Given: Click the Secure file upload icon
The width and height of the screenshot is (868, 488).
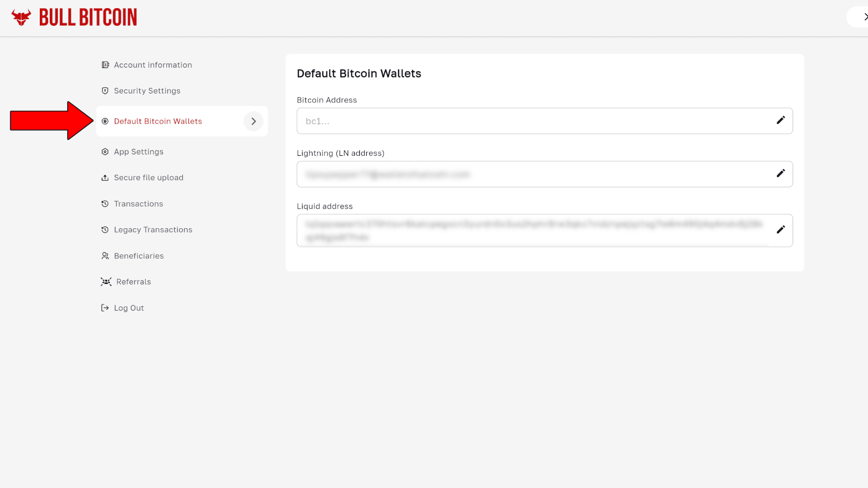Looking at the screenshot, I should click(x=105, y=178).
